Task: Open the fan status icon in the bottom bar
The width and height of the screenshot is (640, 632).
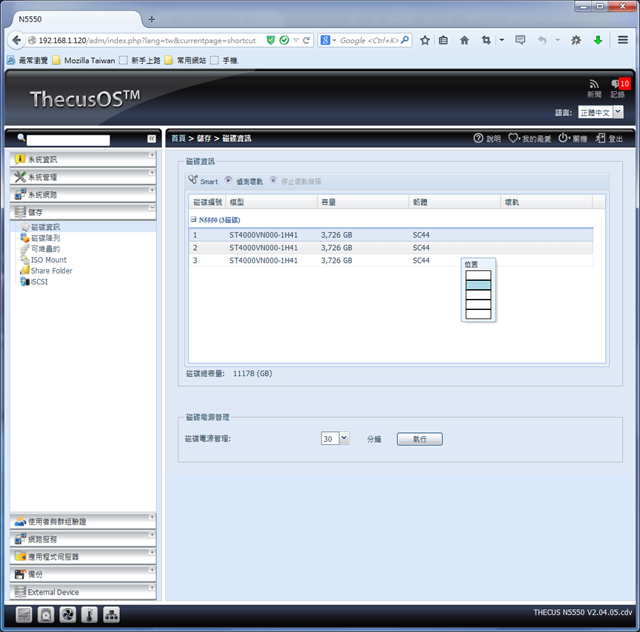Action: click(x=68, y=614)
